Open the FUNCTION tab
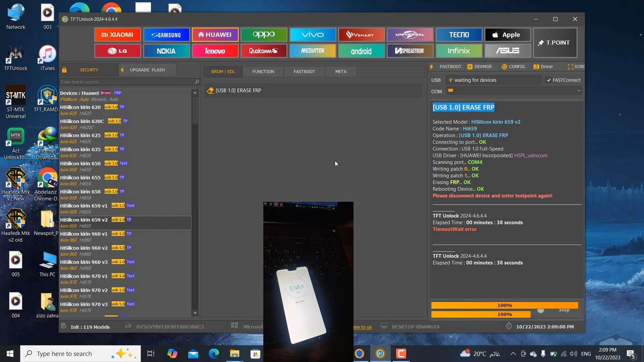The width and height of the screenshot is (644, 362). tap(263, 72)
